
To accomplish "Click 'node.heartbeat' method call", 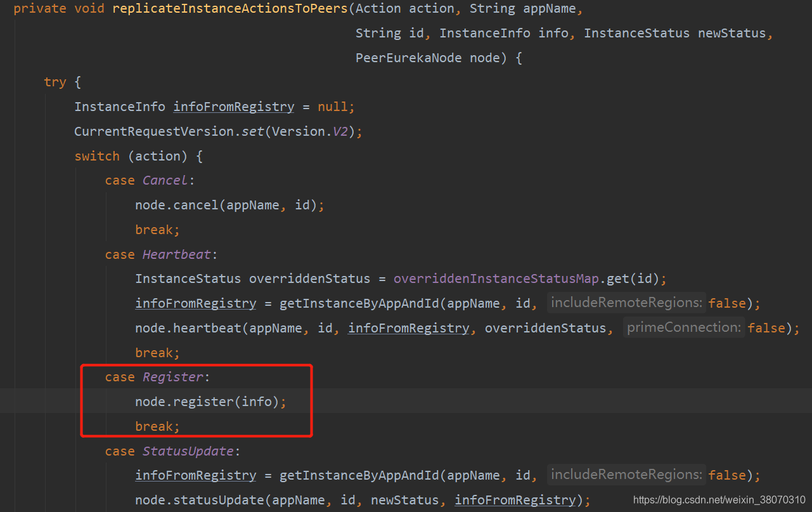I will (188, 328).
